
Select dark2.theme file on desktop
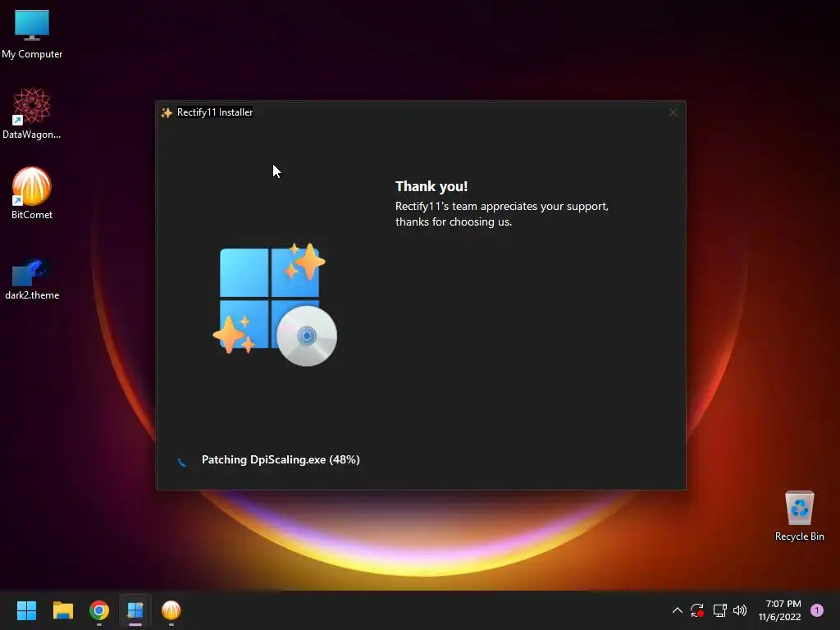point(32,279)
